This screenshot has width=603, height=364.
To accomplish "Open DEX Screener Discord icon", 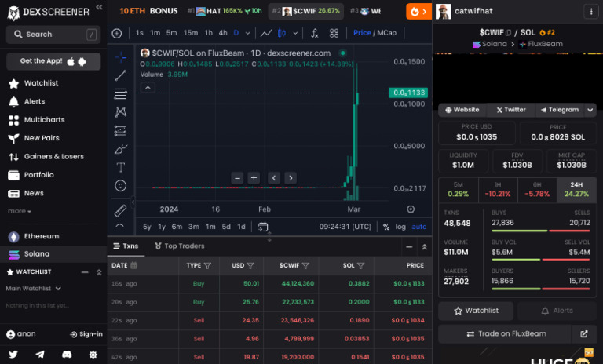I will 67,355.
